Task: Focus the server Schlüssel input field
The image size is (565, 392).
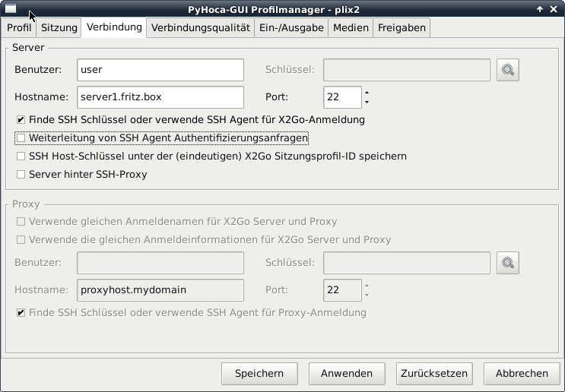Action: [x=407, y=70]
